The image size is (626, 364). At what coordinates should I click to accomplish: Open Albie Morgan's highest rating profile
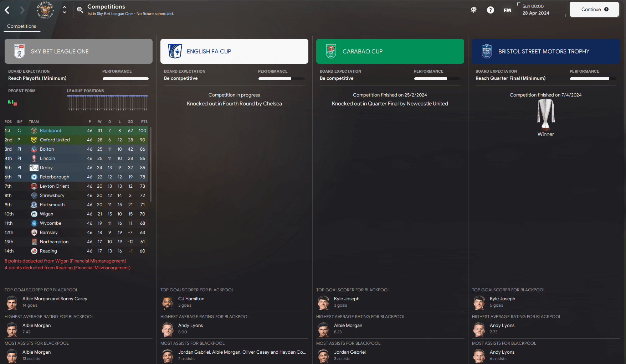pyautogui.click(x=36, y=326)
